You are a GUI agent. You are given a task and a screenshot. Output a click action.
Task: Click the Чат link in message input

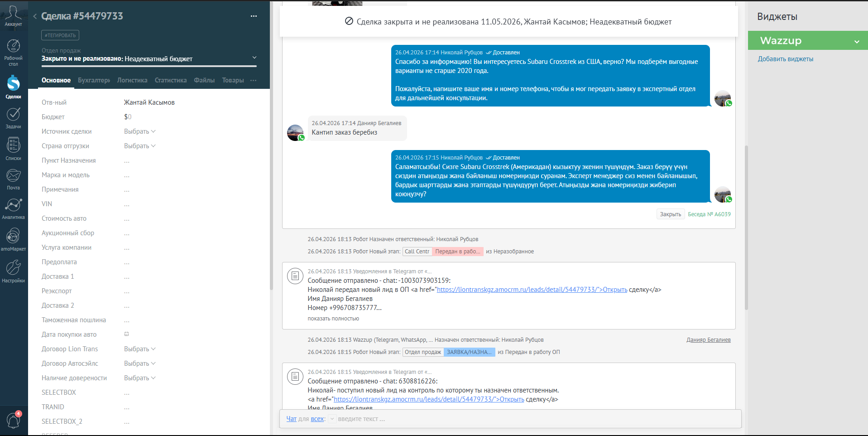click(291, 419)
